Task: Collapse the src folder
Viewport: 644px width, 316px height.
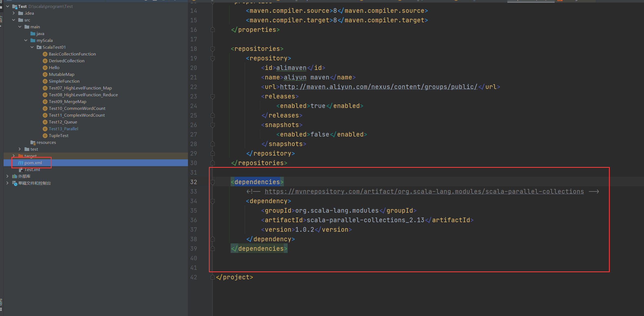Action: [x=14, y=20]
